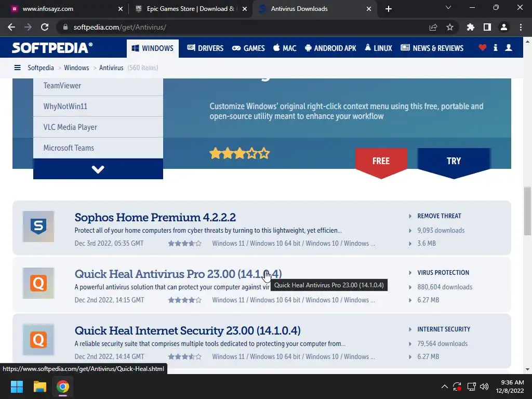The height and width of the screenshot is (399, 532).
Task: Click the Quick Heal Antivirus Pro icon
Action: coord(38,283)
